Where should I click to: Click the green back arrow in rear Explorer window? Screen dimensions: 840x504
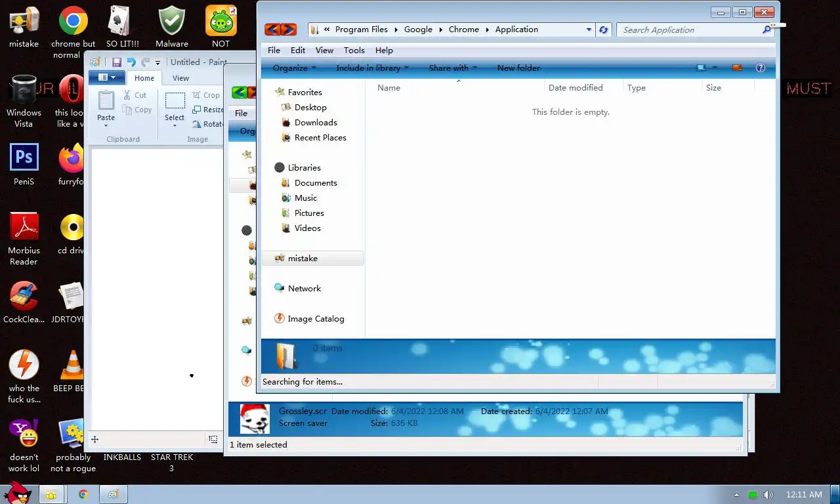click(x=240, y=93)
